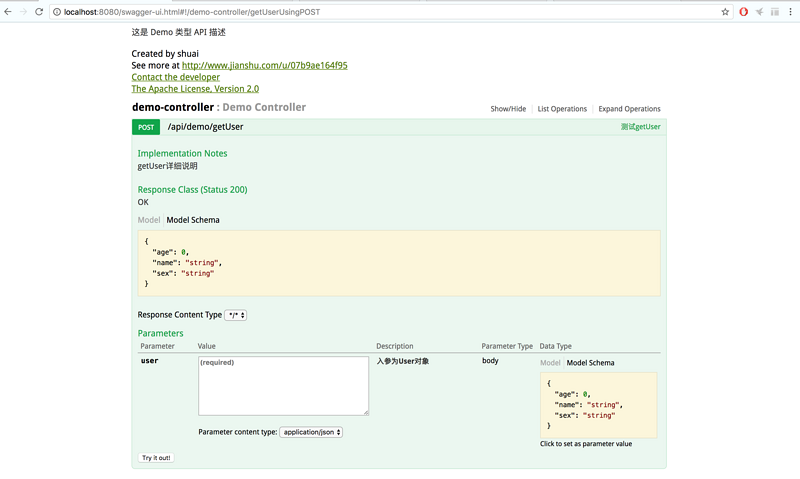Click yellow parameter schema box to set value
The height and width of the screenshot is (479, 800).
598,405
